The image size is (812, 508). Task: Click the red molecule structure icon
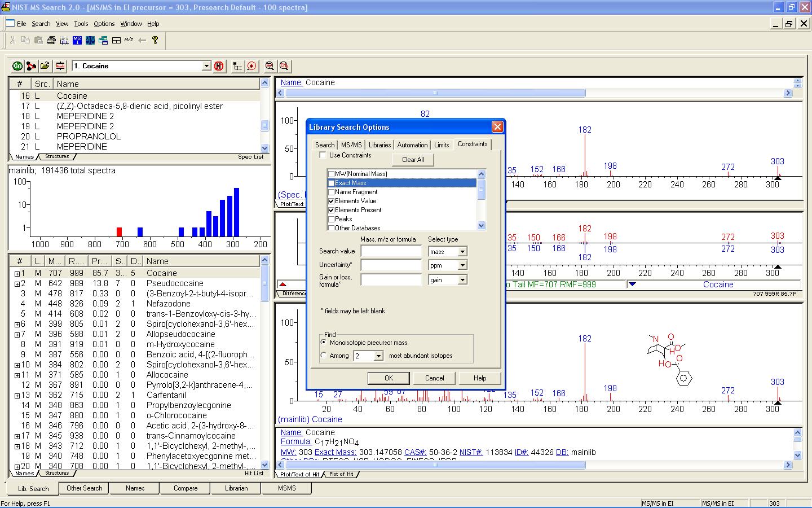(31, 66)
